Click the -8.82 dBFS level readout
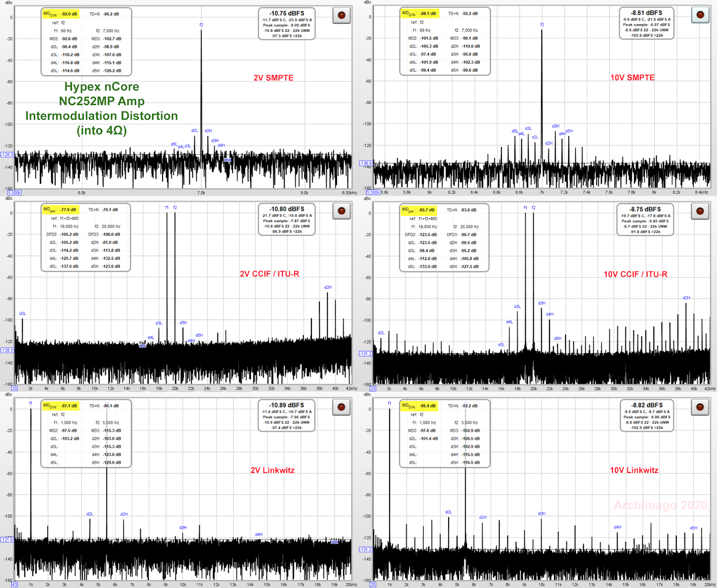This screenshot has height=588, width=717. pos(647,405)
